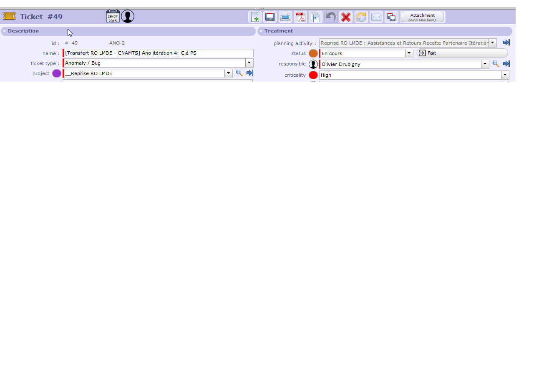This screenshot has height=392, width=539.
Task: Save the ticket using the floppy disk icon
Action: pyautogui.click(x=270, y=17)
